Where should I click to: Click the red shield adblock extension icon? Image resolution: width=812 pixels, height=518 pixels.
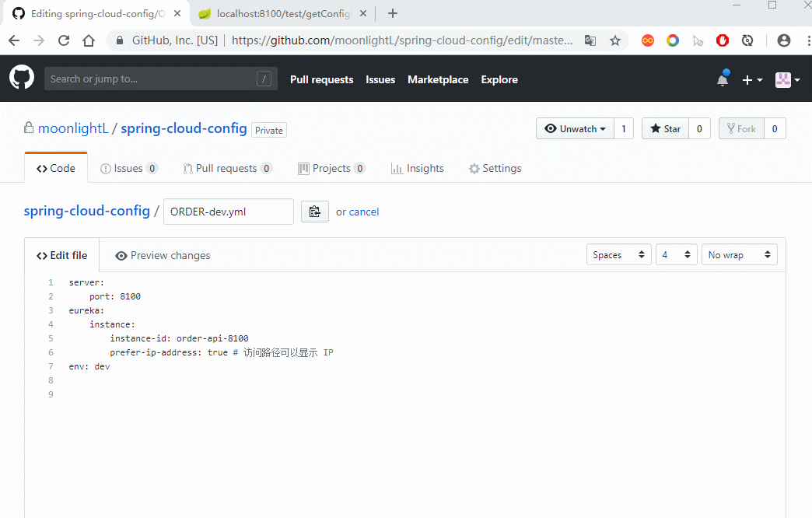click(723, 40)
